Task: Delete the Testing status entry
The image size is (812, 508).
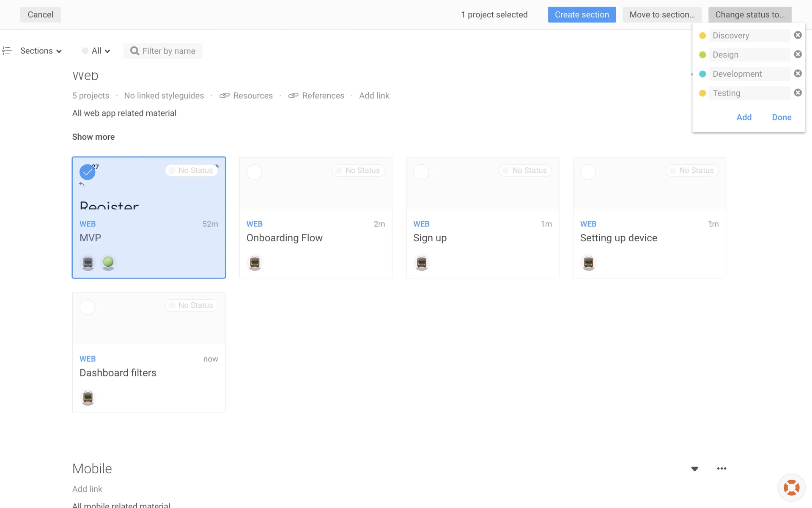Action: [x=798, y=93]
